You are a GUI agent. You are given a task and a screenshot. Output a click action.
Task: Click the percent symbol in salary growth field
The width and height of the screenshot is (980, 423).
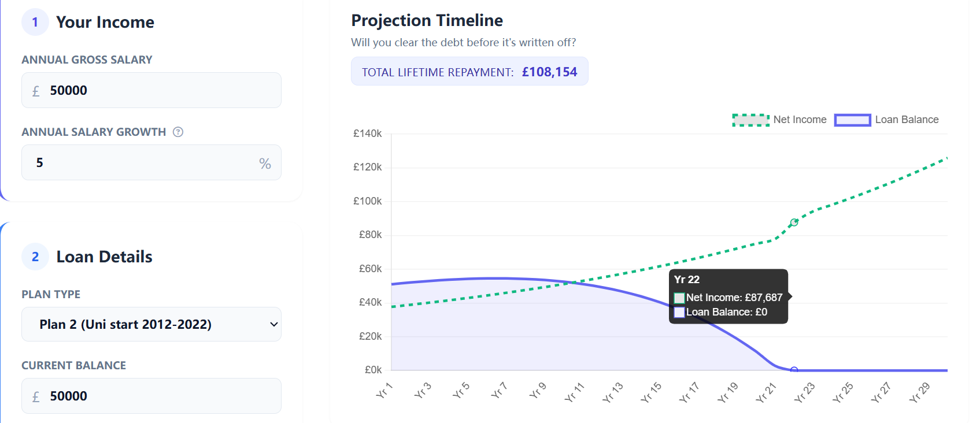point(265,164)
